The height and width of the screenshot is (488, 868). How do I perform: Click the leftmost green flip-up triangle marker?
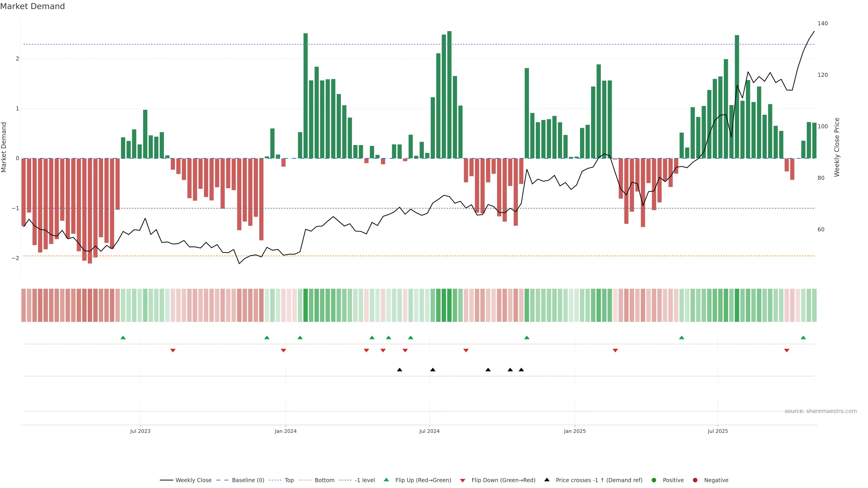tap(123, 338)
